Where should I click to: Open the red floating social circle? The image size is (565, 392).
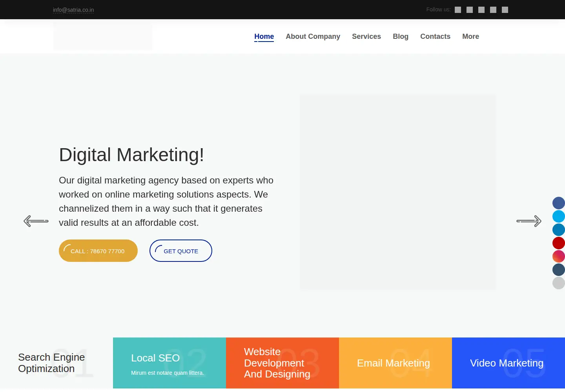pyautogui.click(x=559, y=243)
